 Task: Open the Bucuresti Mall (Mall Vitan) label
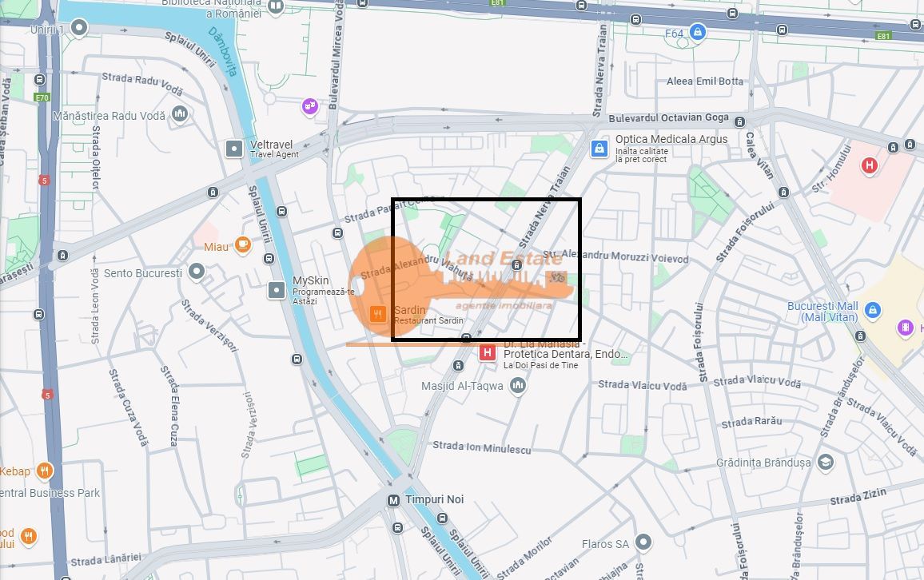[x=822, y=312]
